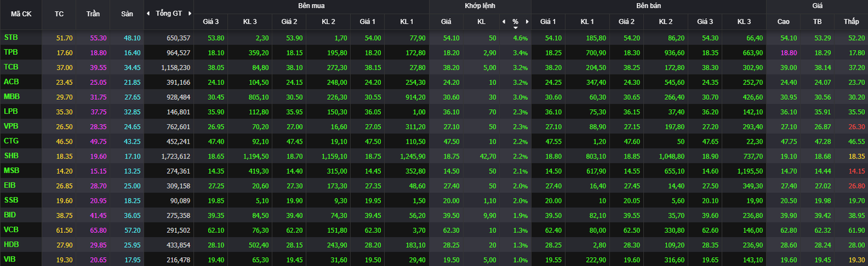
Task: Open the MBB stock symbol
Action: pyautogui.click(x=11, y=96)
